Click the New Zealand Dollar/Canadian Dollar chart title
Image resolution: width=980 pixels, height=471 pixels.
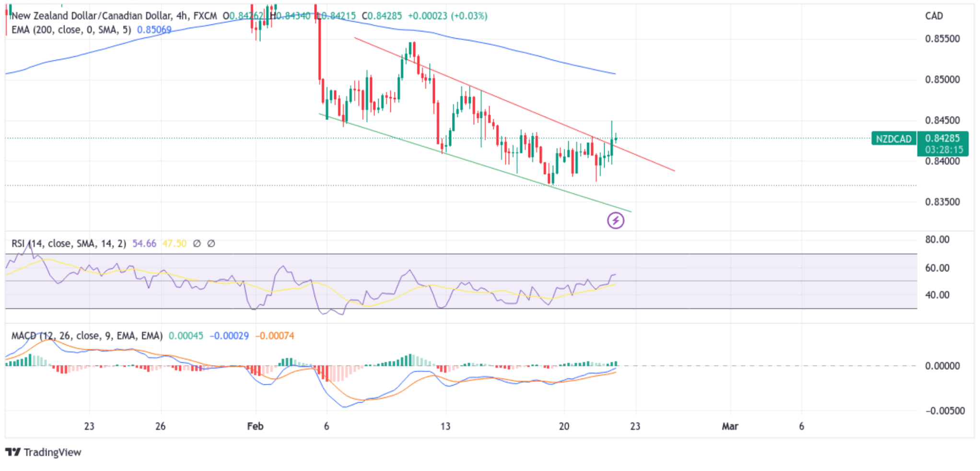coord(114,16)
